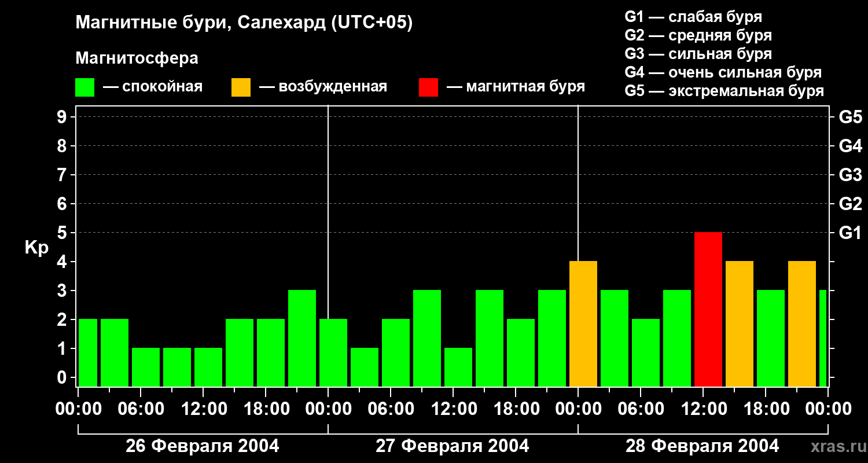Click the '06:00' tick under 26 February
Image resolution: width=868 pixels, height=463 pixels.
141,409
